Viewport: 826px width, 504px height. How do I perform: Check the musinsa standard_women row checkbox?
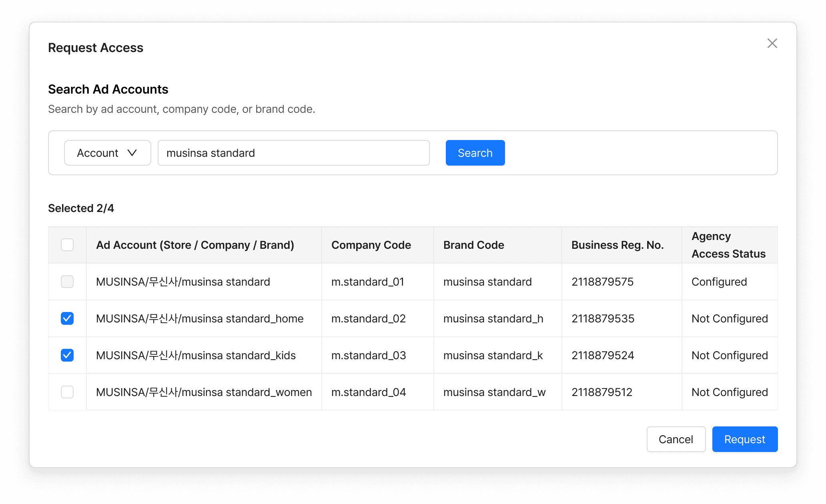tap(67, 392)
